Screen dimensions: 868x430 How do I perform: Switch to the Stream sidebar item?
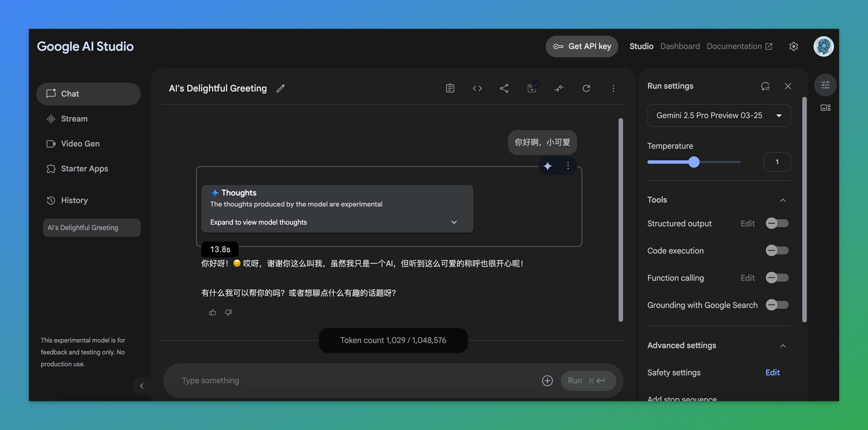74,119
